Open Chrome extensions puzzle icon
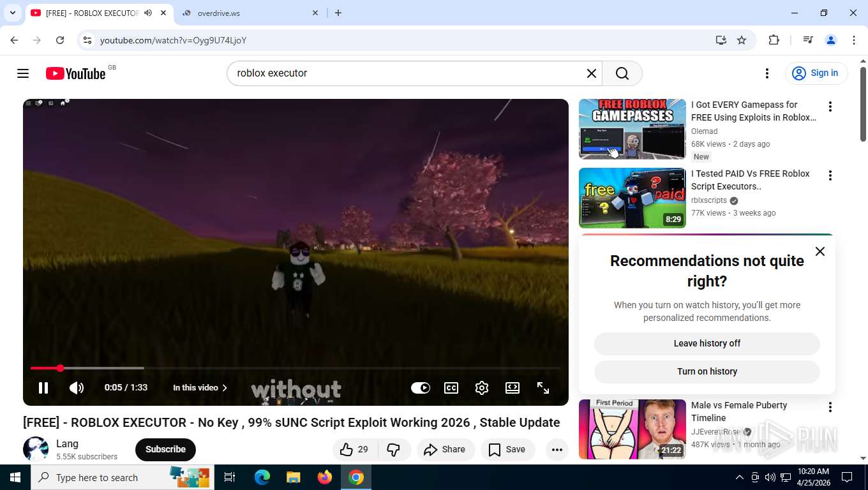 [x=774, y=40]
